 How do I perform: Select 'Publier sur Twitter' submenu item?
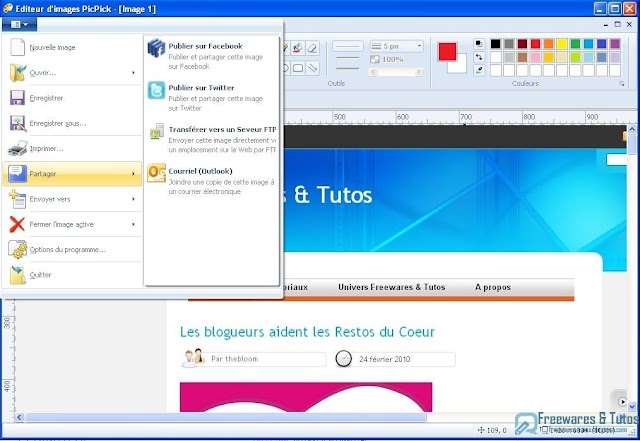coord(211,97)
